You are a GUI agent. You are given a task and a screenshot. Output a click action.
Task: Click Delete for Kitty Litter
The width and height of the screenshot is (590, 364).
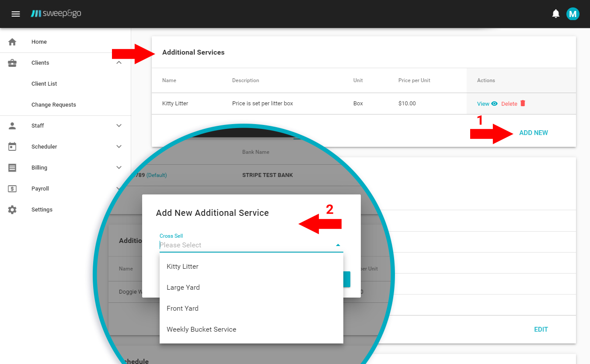point(509,104)
